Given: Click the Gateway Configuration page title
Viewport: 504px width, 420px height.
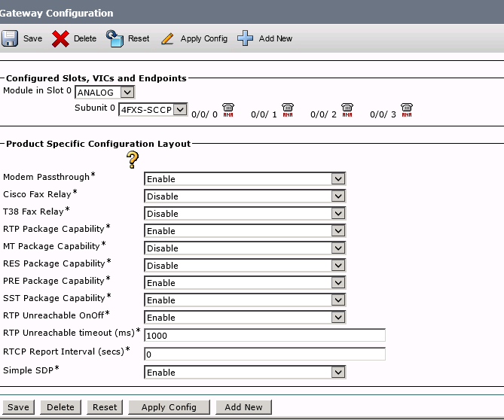Looking at the screenshot, I should [x=57, y=13].
